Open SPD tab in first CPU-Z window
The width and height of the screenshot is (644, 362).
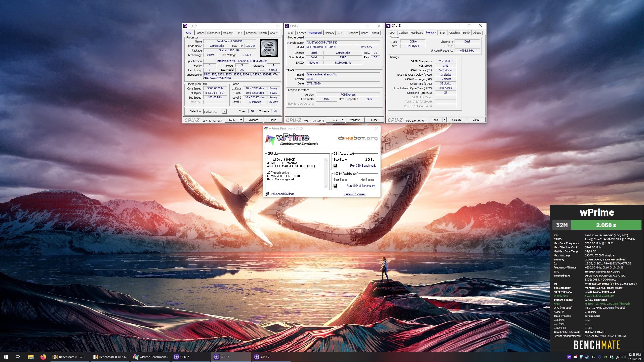click(239, 33)
